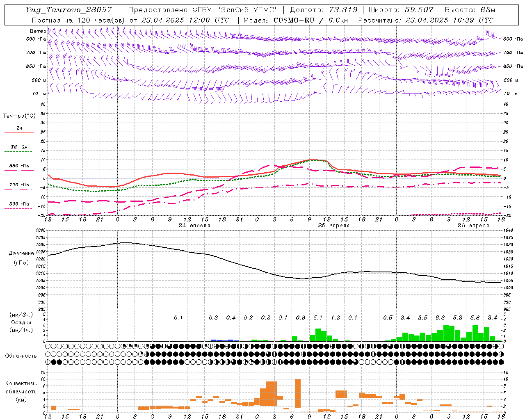Click the Ветер panel label

[x=38, y=31]
